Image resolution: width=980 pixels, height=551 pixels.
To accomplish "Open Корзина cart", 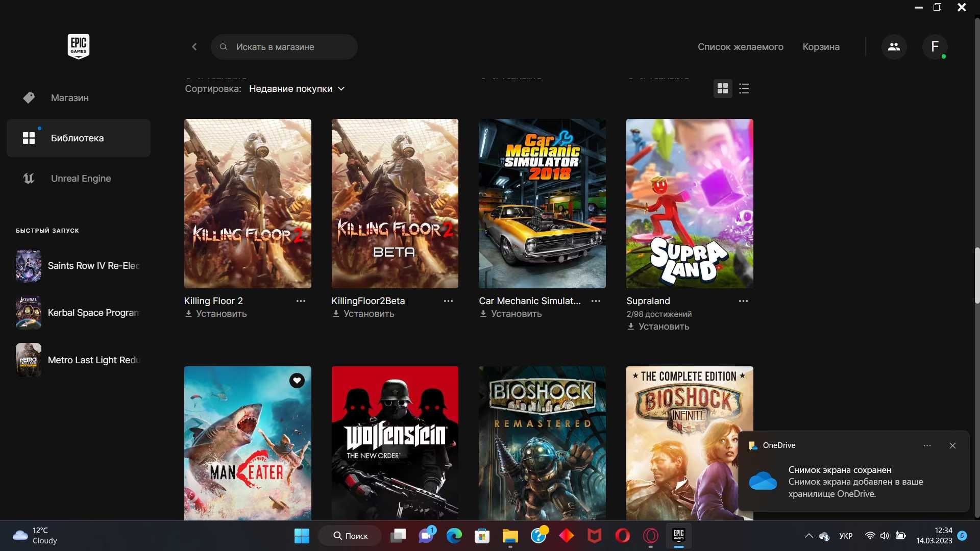I will click(x=821, y=47).
